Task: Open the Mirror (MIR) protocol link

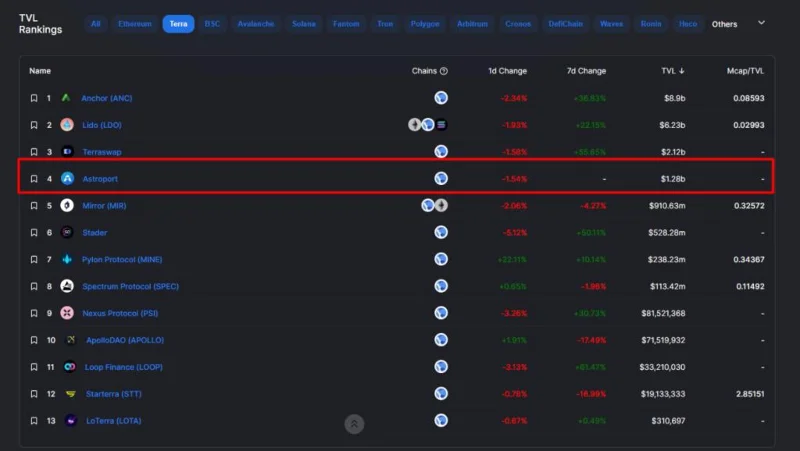Action: 104,206
